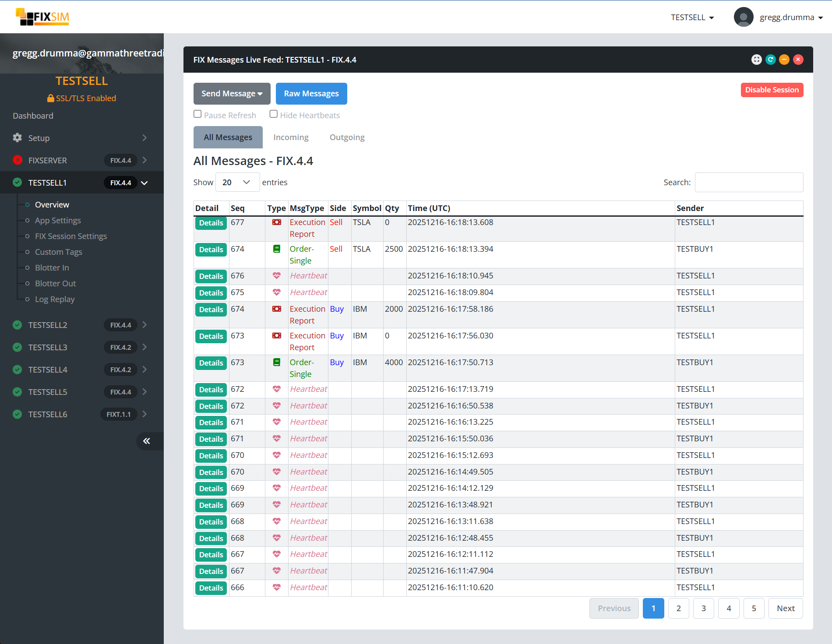
Task: Enable the Pause Refresh checkbox
Action: pos(197,114)
